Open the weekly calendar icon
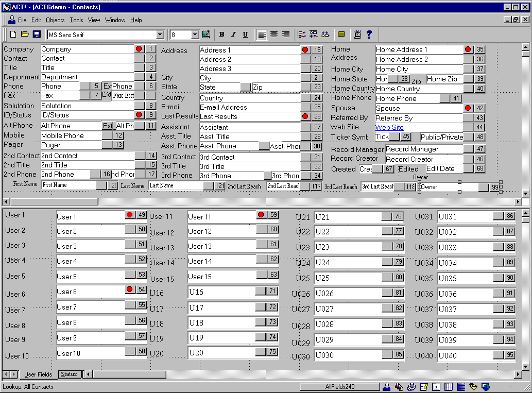Screen dimensions: 532x393 tap(449, 386)
